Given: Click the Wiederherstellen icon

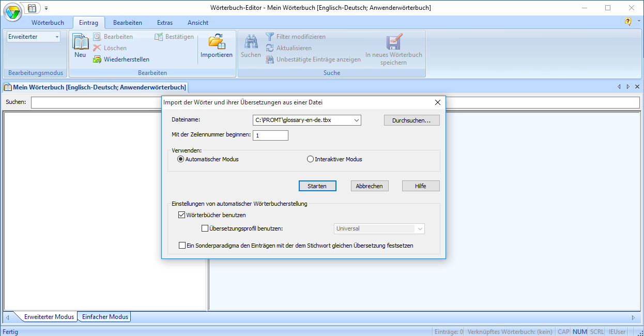Looking at the screenshot, I should coord(97,59).
